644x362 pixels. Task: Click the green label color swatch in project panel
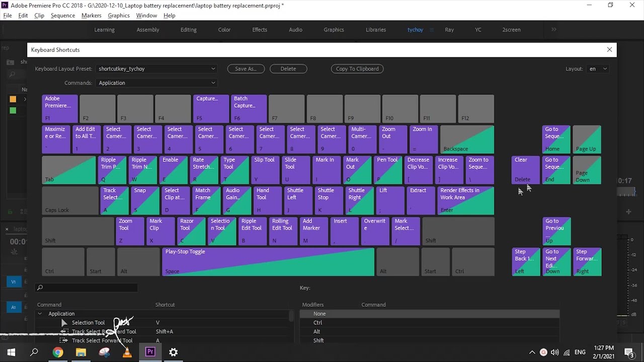coord(13,111)
